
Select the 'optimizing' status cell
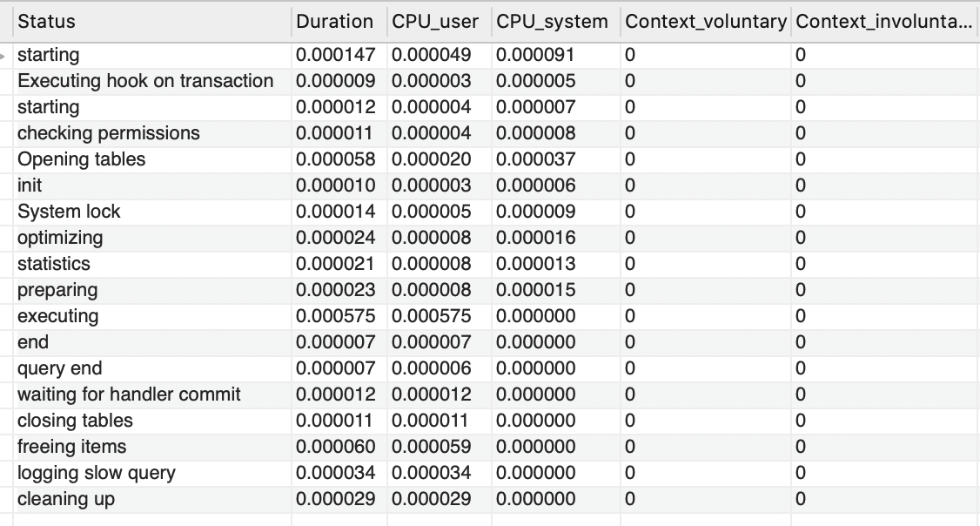pyautogui.click(x=60, y=238)
